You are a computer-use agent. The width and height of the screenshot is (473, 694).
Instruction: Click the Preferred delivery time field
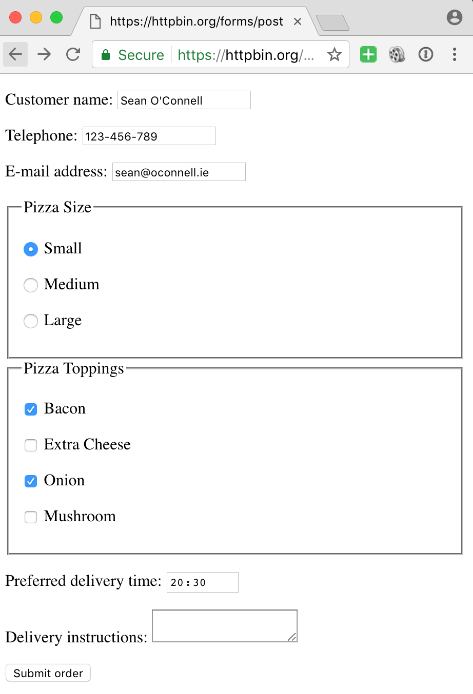[203, 582]
